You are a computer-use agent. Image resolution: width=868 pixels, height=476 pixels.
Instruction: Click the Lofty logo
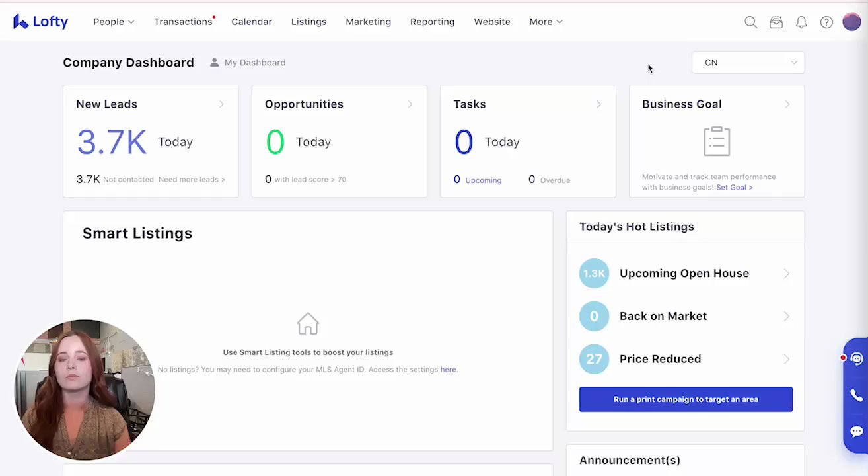click(41, 22)
